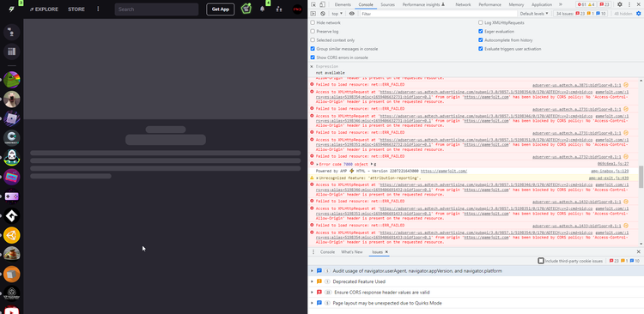Check Include third-party cookie issues
The width and height of the screenshot is (644, 314).
[x=541, y=261]
